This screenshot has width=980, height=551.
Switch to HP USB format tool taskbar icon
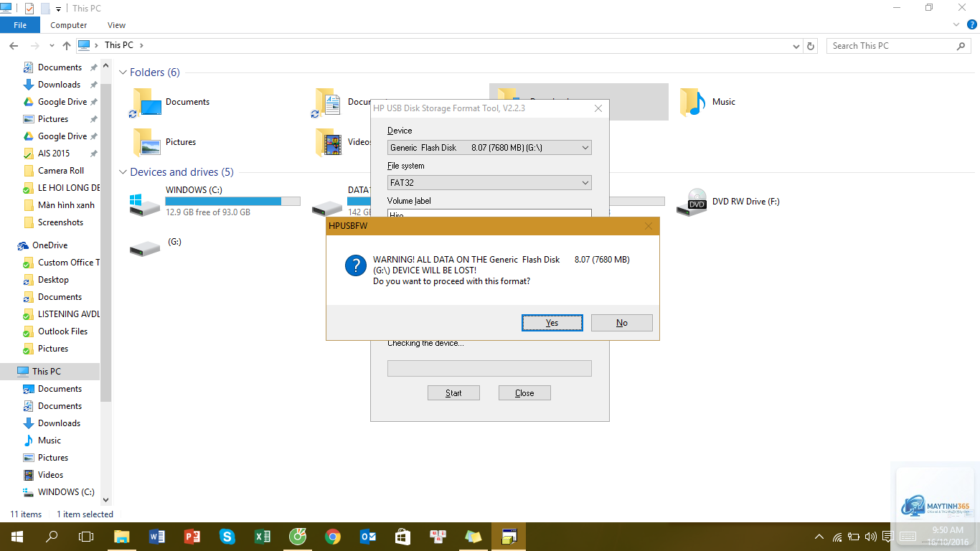(x=509, y=537)
